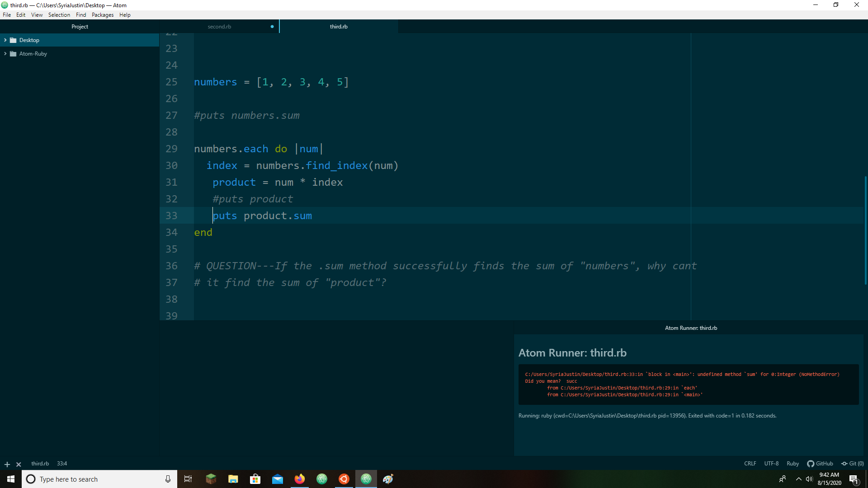Open the Packages menu
The image size is (868, 488).
pyautogui.click(x=103, y=15)
